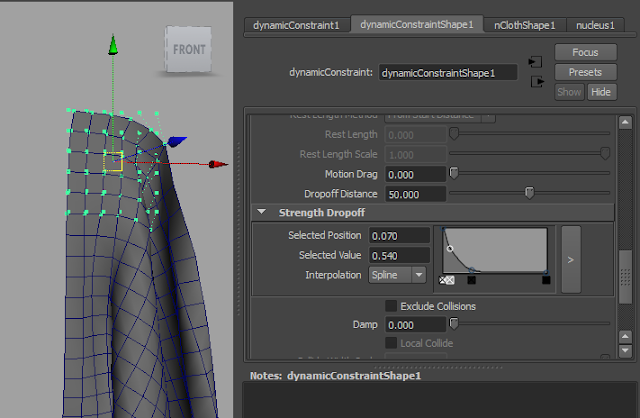Click the Dropoff Distance value field
Image resolution: width=640 pixels, height=418 pixels.
415,194
